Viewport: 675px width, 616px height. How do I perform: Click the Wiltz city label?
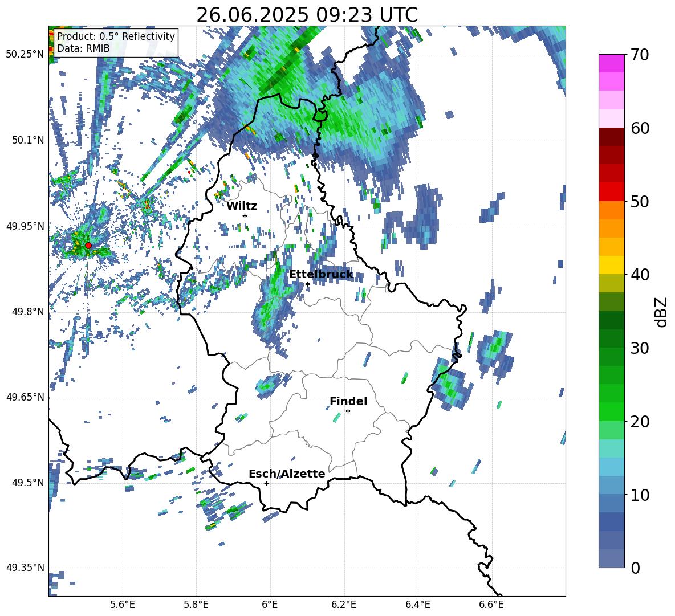[242, 206]
